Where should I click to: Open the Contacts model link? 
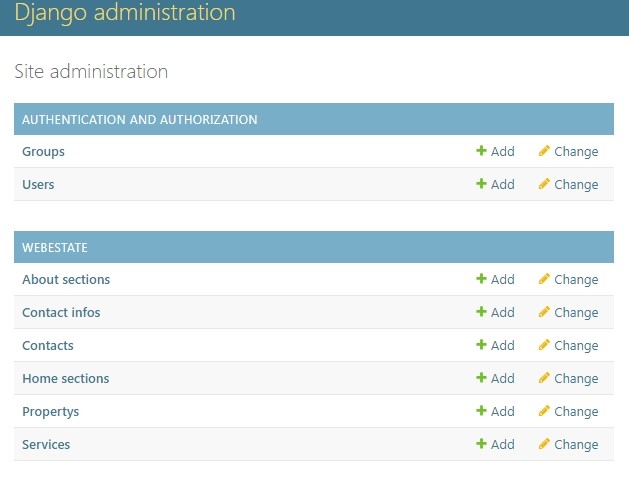coord(48,345)
